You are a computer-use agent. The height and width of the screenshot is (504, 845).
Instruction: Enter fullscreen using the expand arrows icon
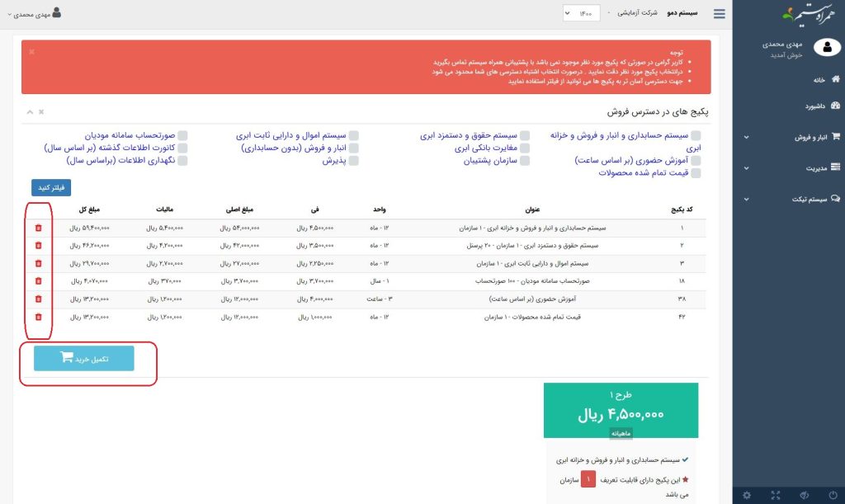coord(775,495)
